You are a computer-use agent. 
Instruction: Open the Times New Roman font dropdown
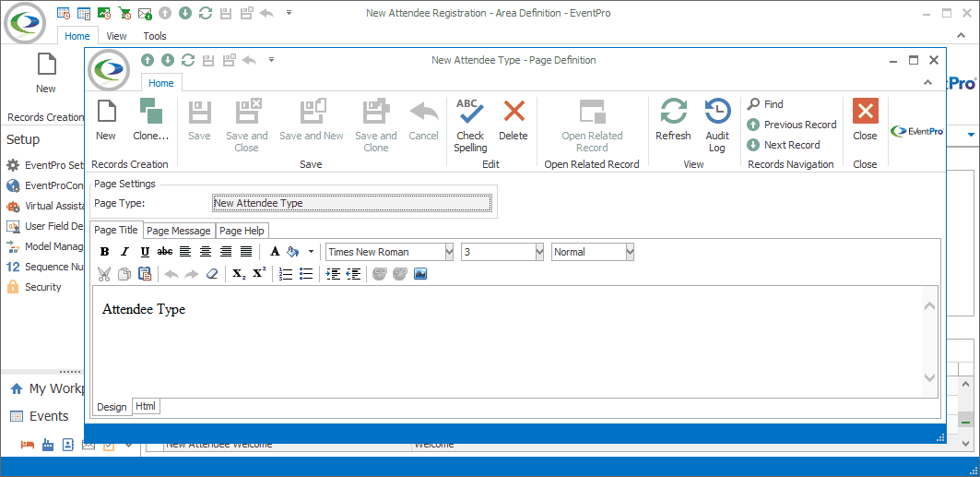[x=449, y=252]
